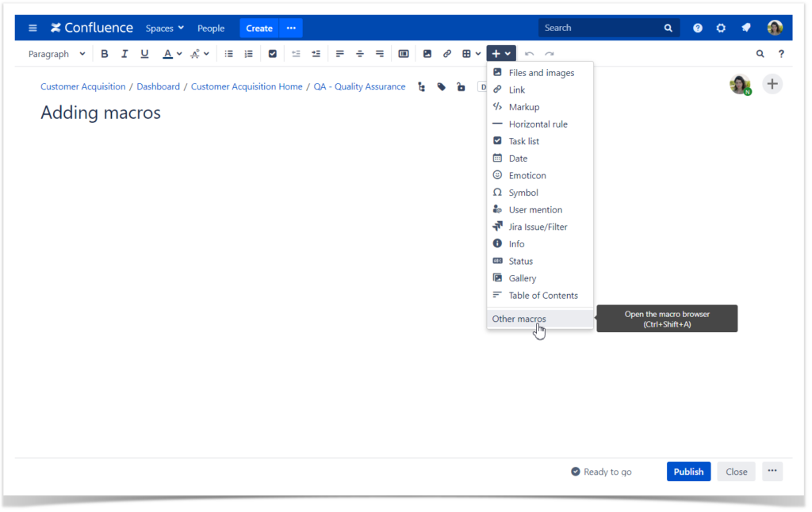Insert files and images from the toolbar
Screen dimensions: 812x512
tap(427, 53)
